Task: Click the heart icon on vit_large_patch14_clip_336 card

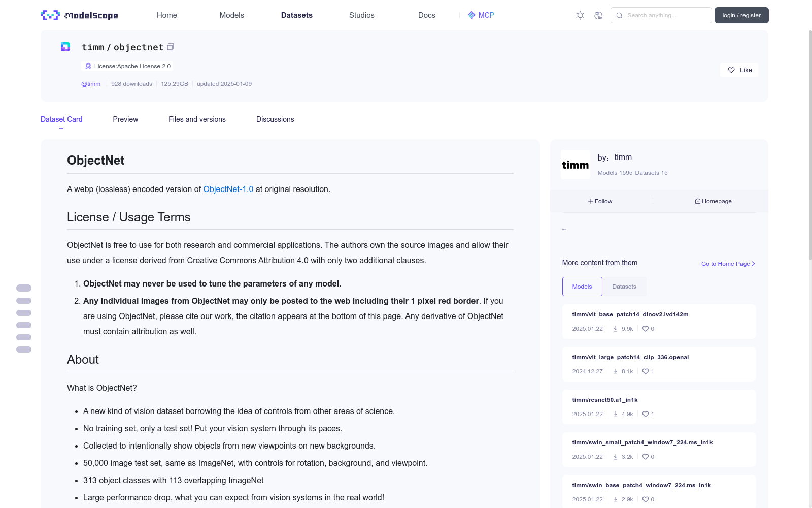Action: click(646, 371)
